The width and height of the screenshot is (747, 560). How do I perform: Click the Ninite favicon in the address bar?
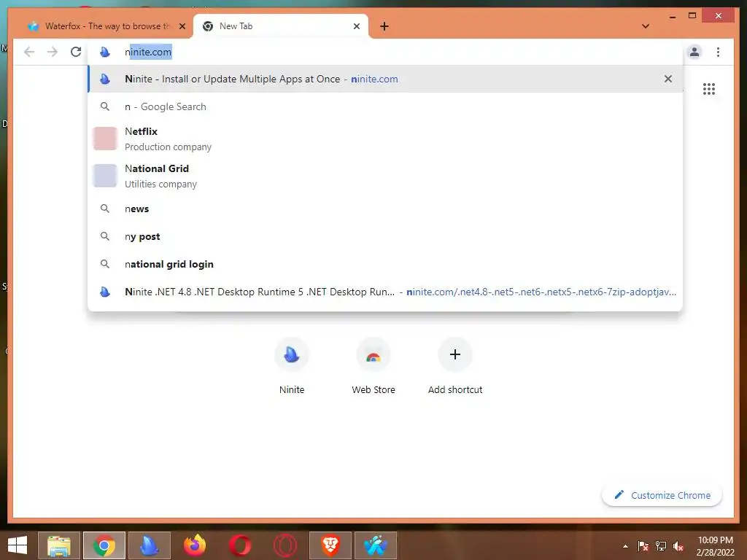click(x=105, y=52)
